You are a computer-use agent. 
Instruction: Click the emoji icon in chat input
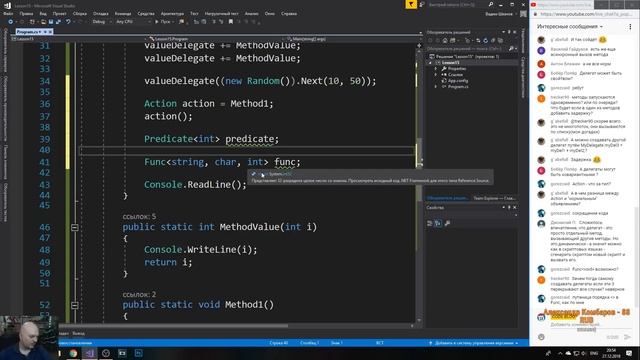point(541,337)
